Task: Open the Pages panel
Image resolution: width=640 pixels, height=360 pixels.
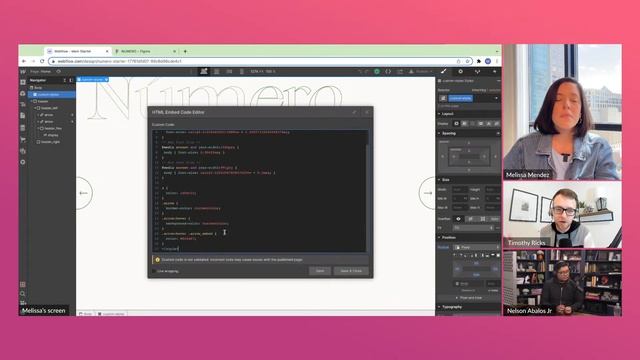Action: [x=23, y=116]
